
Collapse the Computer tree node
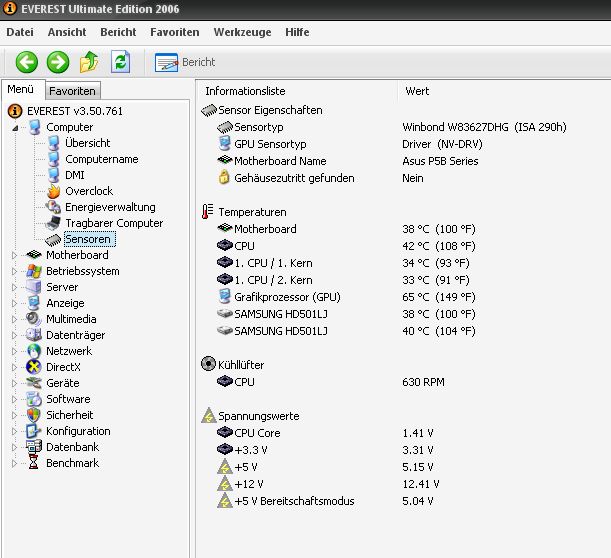coord(15,127)
